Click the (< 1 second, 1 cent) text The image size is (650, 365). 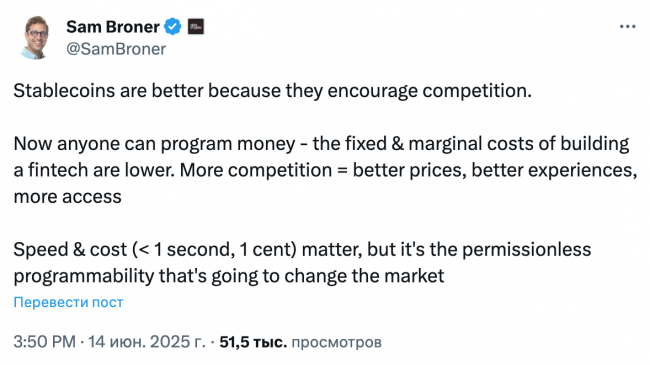click(214, 249)
